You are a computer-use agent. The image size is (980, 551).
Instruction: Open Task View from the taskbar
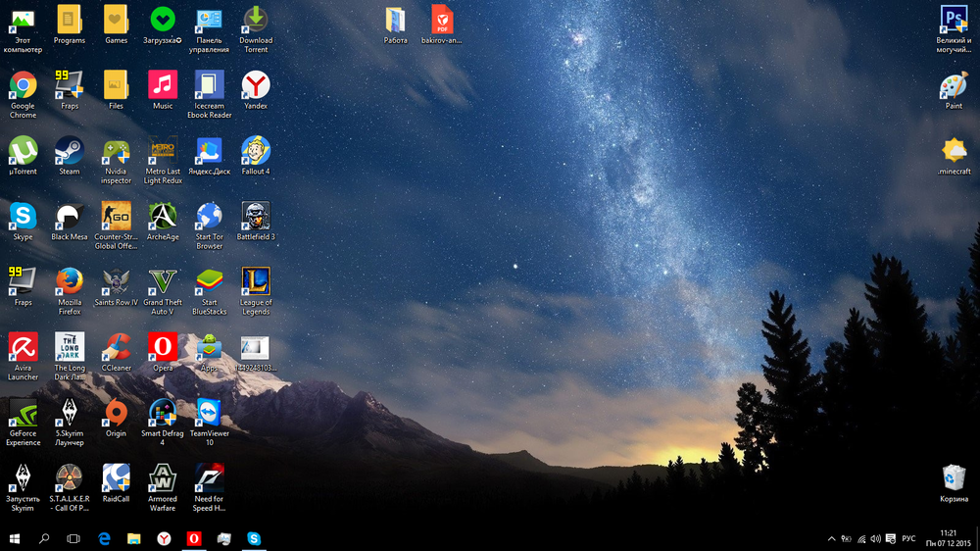[x=73, y=538]
